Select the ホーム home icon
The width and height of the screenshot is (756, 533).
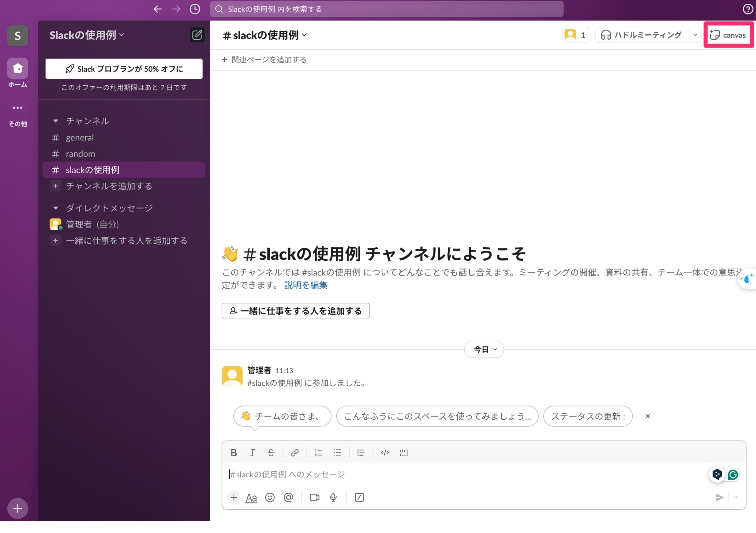(x=17, y=68)
